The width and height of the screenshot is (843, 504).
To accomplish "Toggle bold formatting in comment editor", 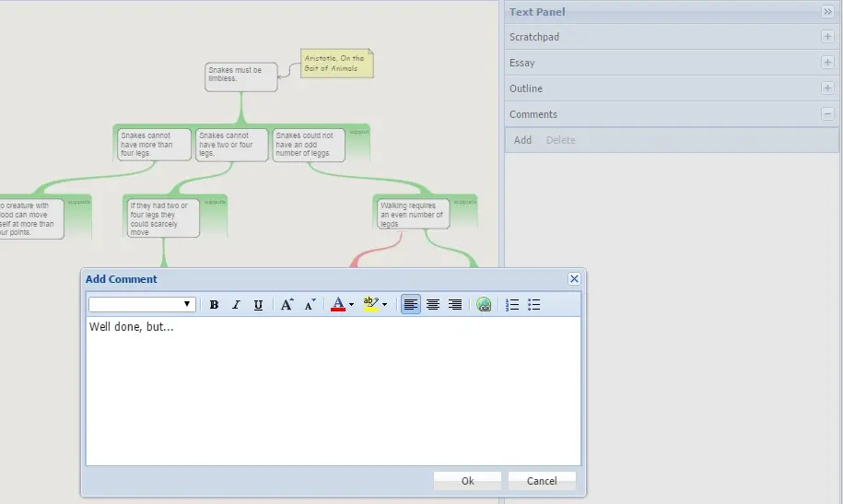I will coord(214,305).
